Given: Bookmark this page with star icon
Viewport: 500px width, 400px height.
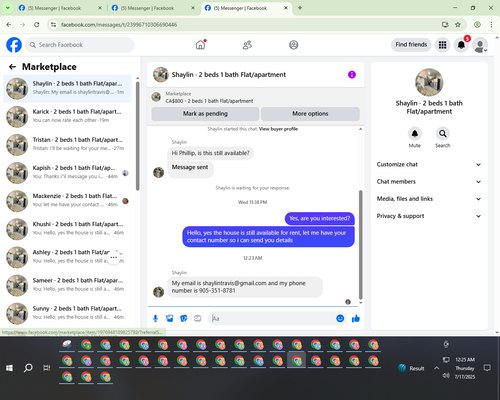Looking at the screenshot, I should coord(458,24).
